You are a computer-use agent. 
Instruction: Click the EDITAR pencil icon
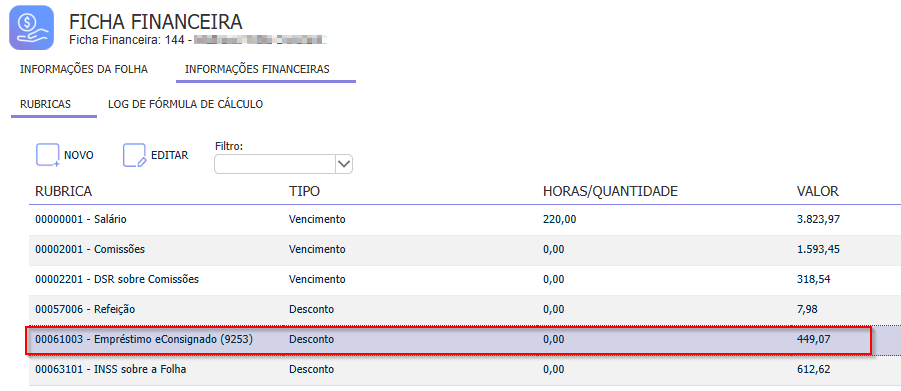[134, 155]
